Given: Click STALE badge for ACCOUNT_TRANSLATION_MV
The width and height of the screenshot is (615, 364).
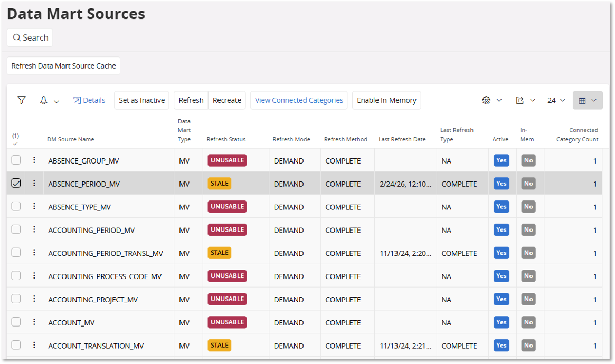Looking at the screenshot, I should 219,345.
